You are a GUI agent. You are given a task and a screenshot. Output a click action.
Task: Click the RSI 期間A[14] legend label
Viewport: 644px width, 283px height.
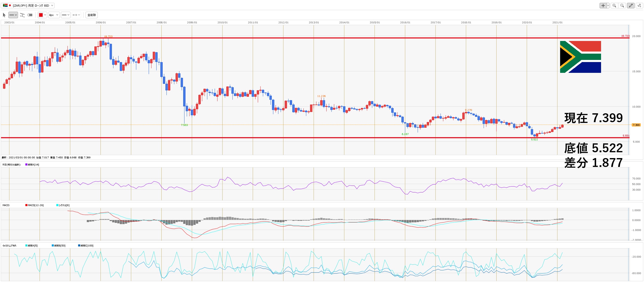33,165
